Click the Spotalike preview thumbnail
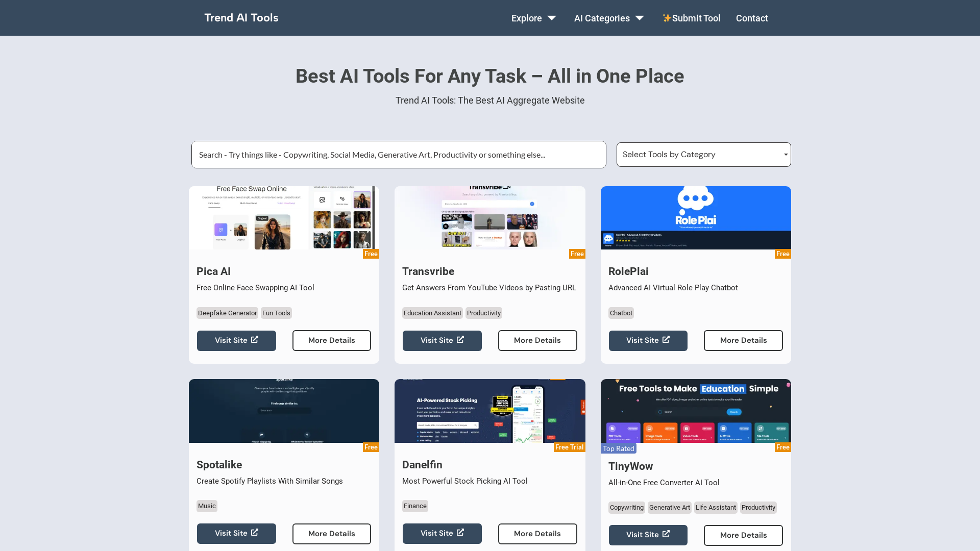980x551 pixels. [284, 411]
